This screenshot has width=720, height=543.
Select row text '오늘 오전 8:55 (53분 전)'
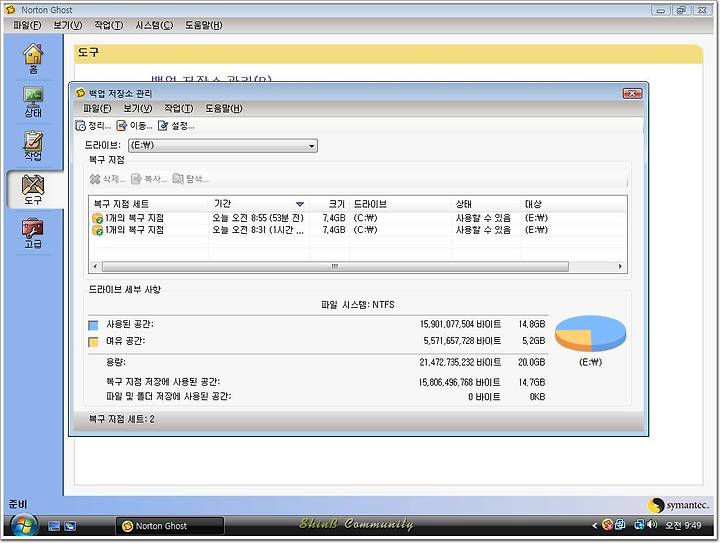pos(258,218)
